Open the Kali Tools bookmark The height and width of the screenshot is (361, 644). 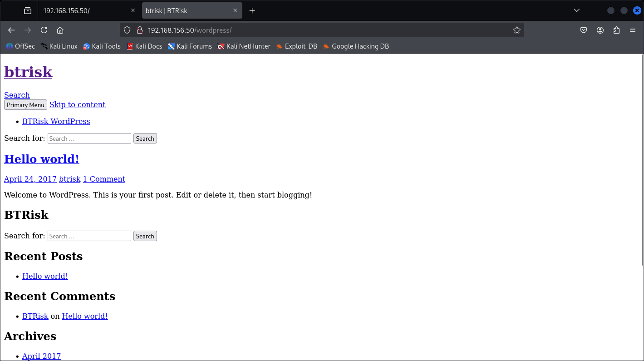click(x=102, y=46)
